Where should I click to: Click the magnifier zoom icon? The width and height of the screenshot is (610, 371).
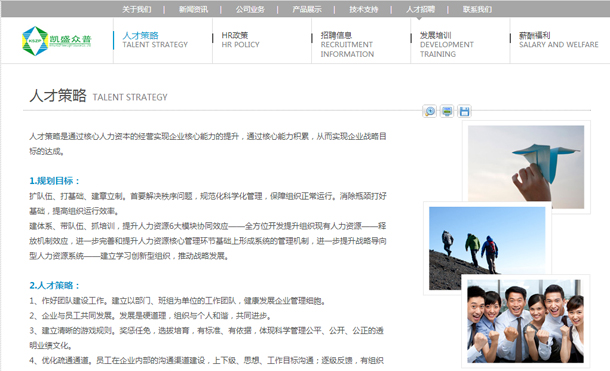(429, 111)
